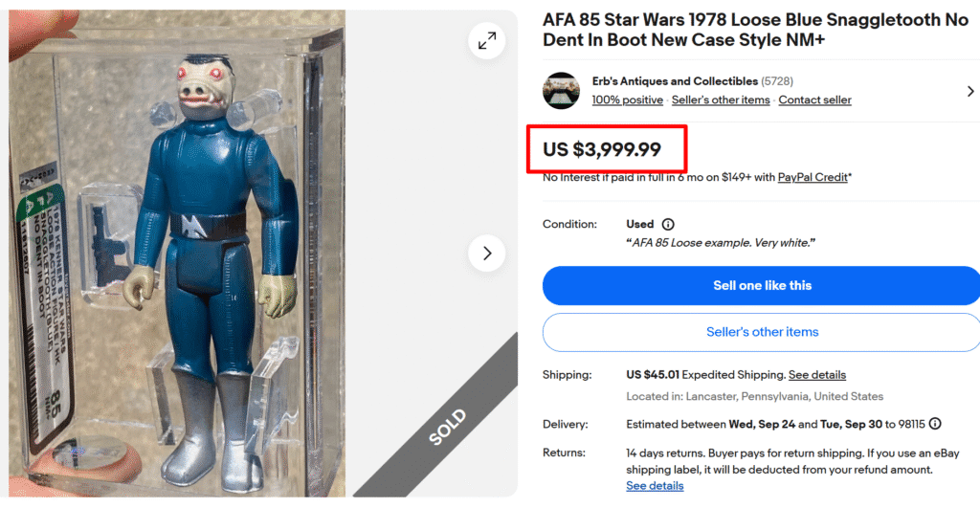This screenshot has width=980, height=508.
Task: Click the delivery estimate info icon
Action: (935, 424)
